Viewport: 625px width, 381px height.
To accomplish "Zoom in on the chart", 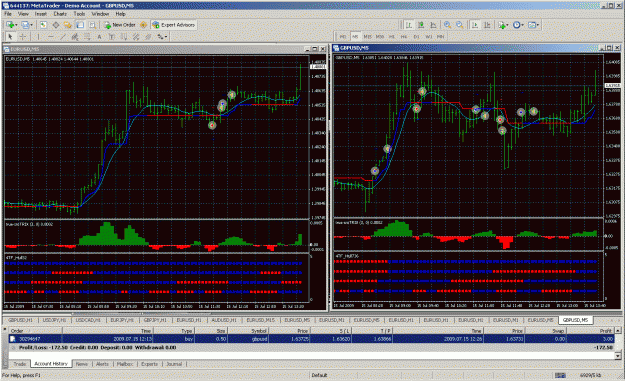I will click(x=447, y=25).
